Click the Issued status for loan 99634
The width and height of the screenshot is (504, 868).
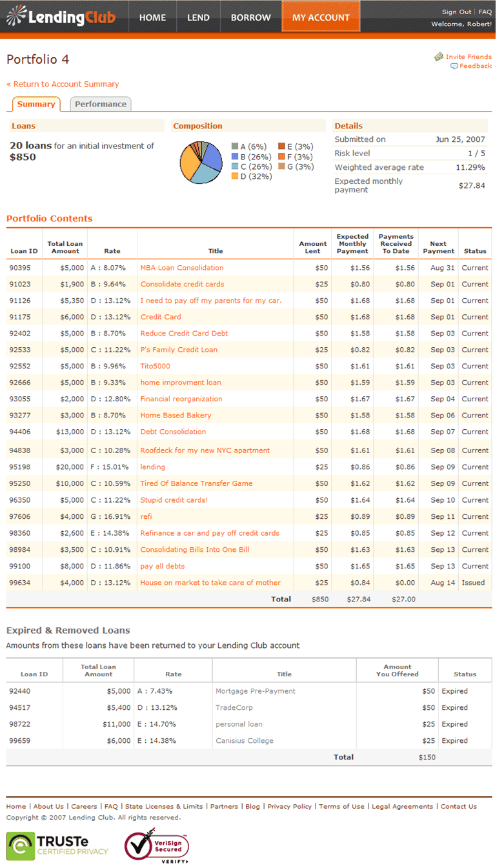point(474,583)
